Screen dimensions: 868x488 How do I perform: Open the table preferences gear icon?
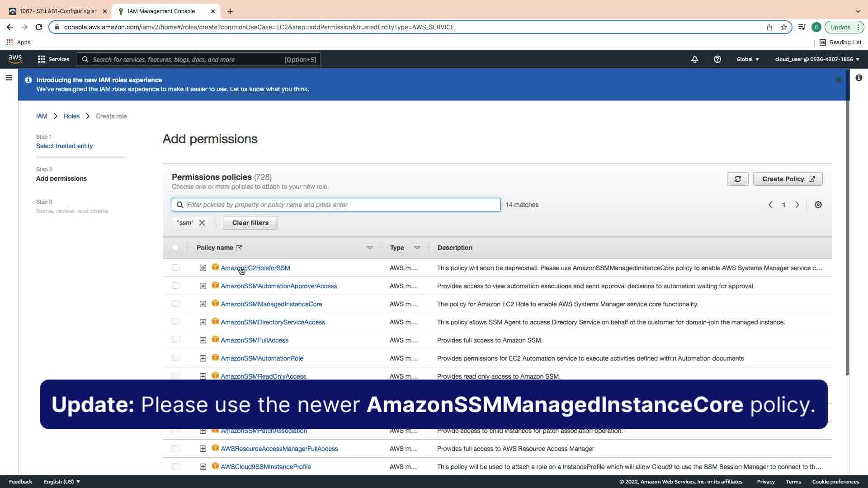[x=818, y=205]
